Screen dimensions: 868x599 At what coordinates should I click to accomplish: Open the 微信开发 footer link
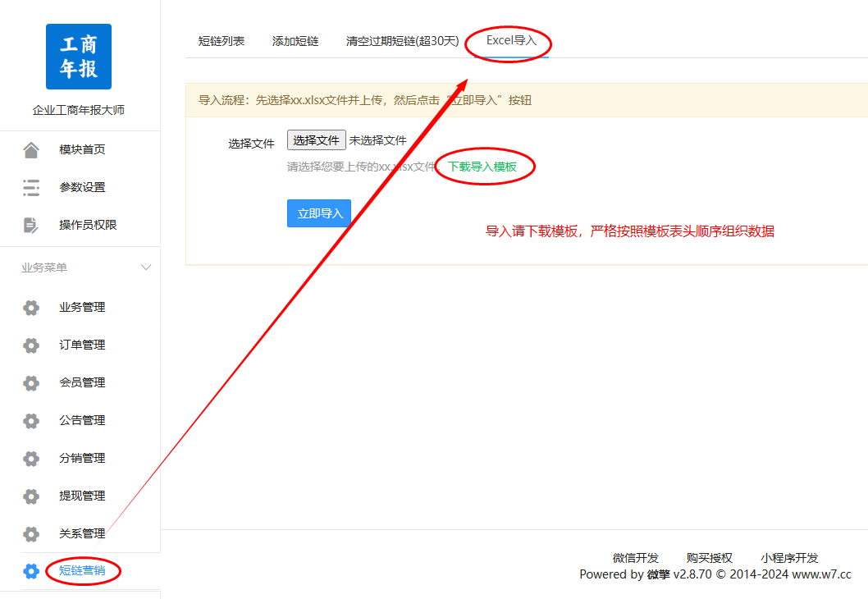coord(636,557)
